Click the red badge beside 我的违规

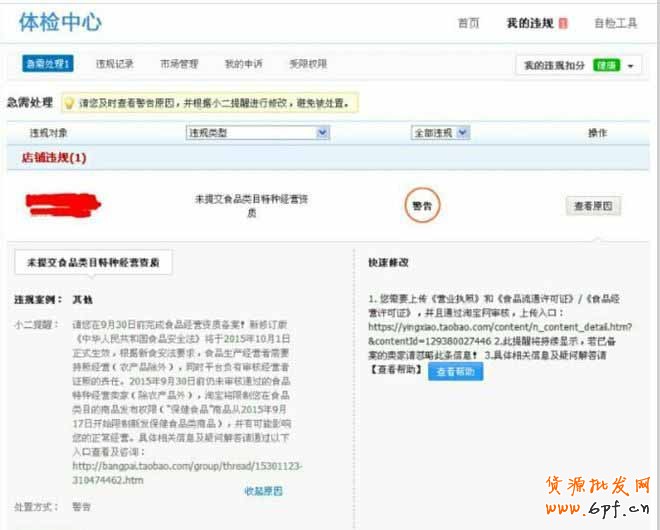pos(564,23)
